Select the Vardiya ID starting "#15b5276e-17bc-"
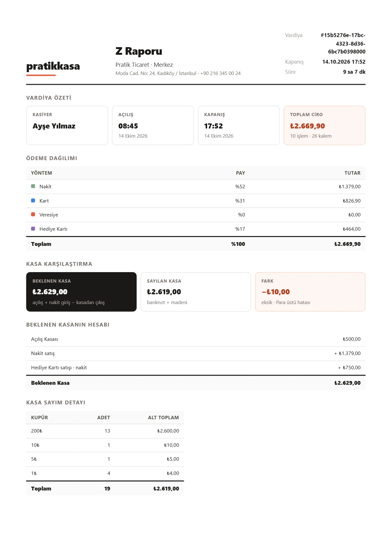 tap(343, 43)
